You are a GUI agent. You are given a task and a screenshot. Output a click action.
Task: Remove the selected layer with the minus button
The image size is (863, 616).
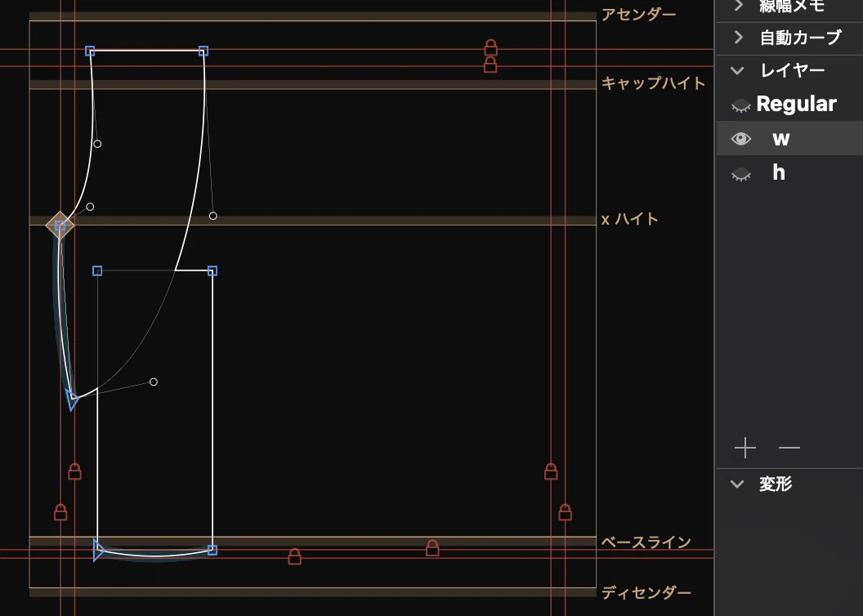click(x=789, y=448)
